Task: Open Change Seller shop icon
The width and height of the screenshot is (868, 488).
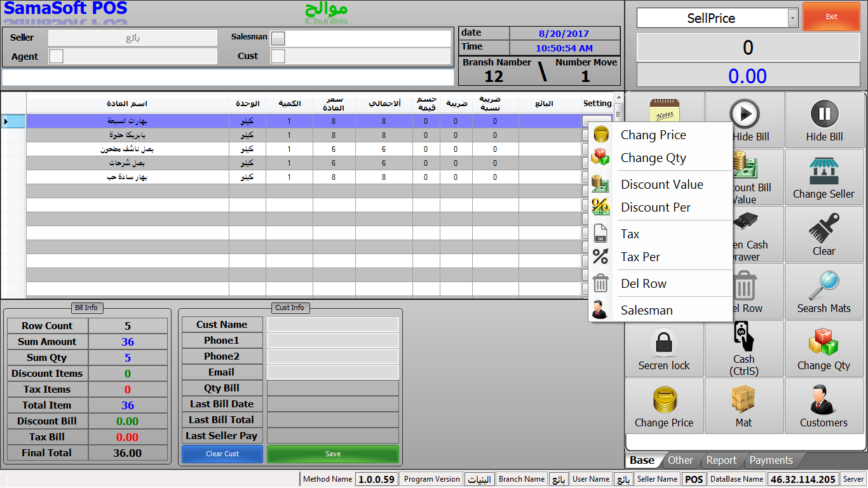Action: [x=824, y=172]
